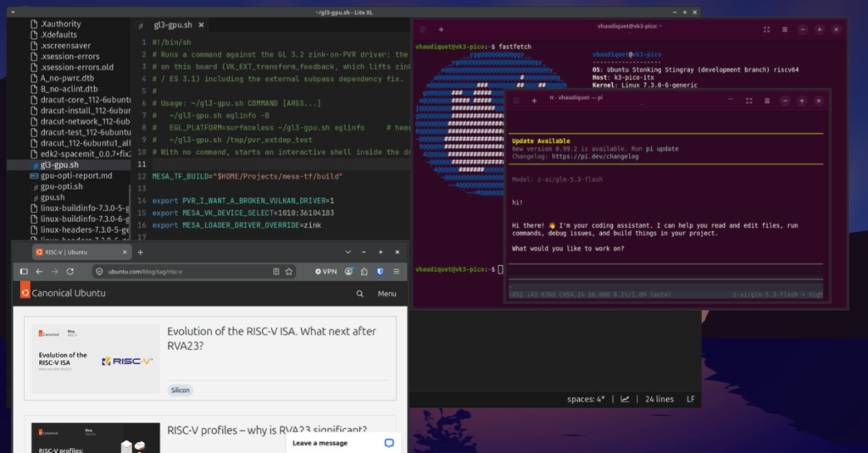Open the pi.dev/changelog link in the pi terminal
868x453 pixels.
coord(595,157)
